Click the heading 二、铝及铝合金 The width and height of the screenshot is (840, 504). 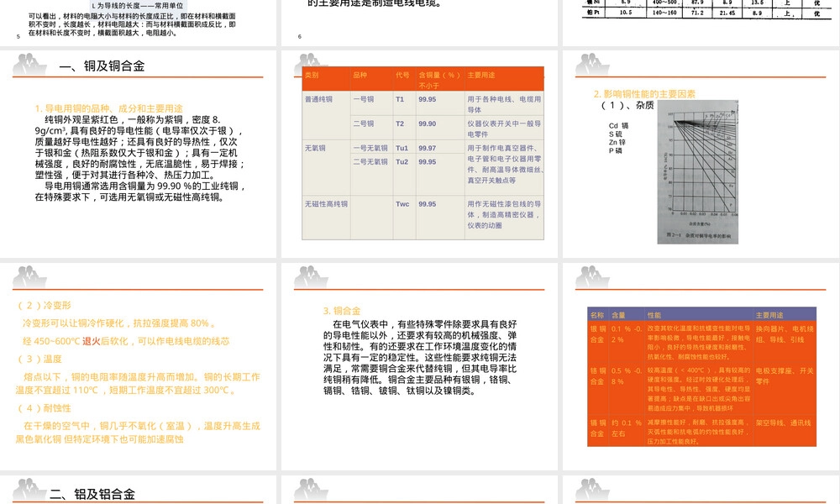click(x=92, y=494)
